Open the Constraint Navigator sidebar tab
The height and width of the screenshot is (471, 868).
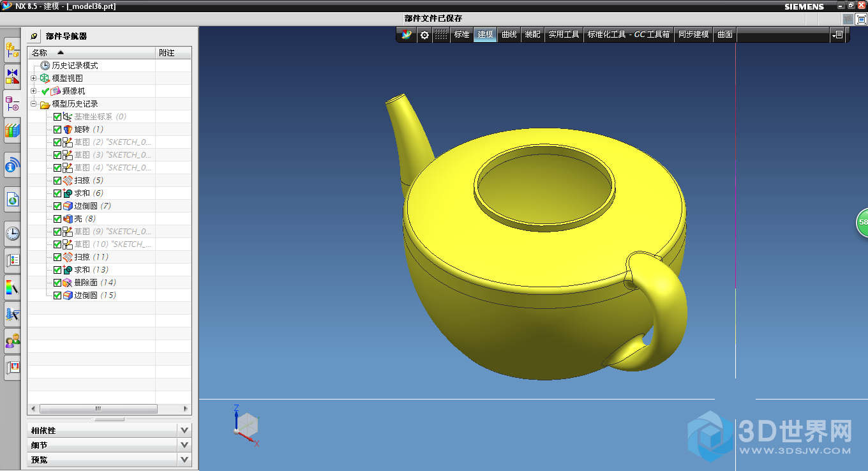click(12, 77)
